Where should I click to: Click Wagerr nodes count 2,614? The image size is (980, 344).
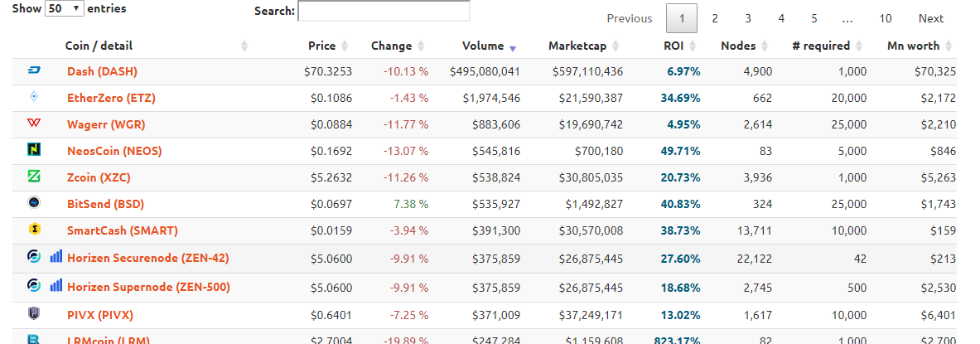point(757,124)
